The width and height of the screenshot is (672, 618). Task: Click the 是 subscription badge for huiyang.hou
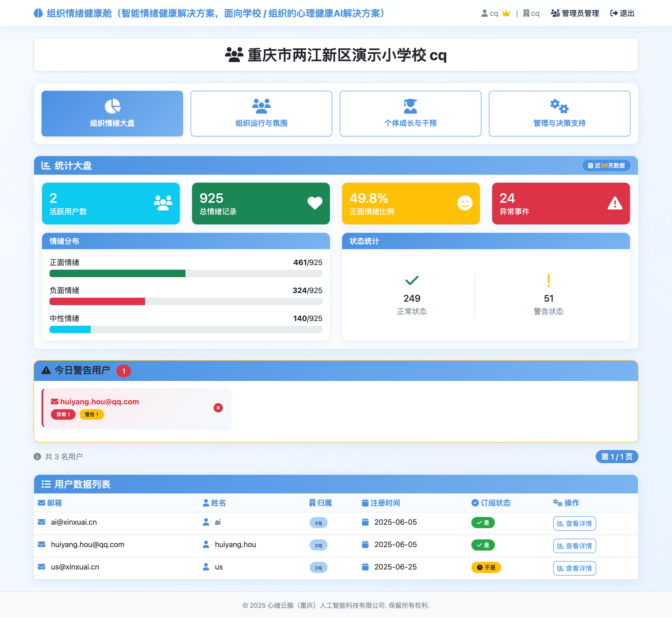(483, 545)
